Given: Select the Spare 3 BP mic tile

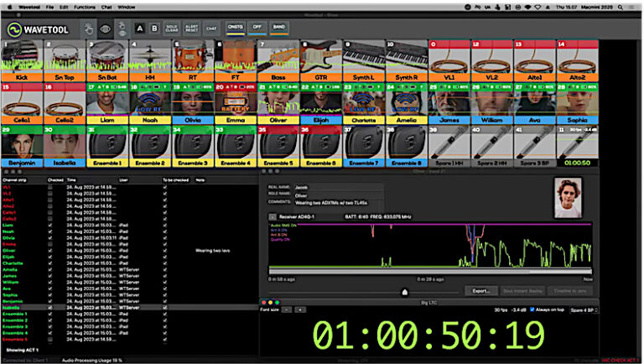Looking at the screenshot, I should point(534,146).
